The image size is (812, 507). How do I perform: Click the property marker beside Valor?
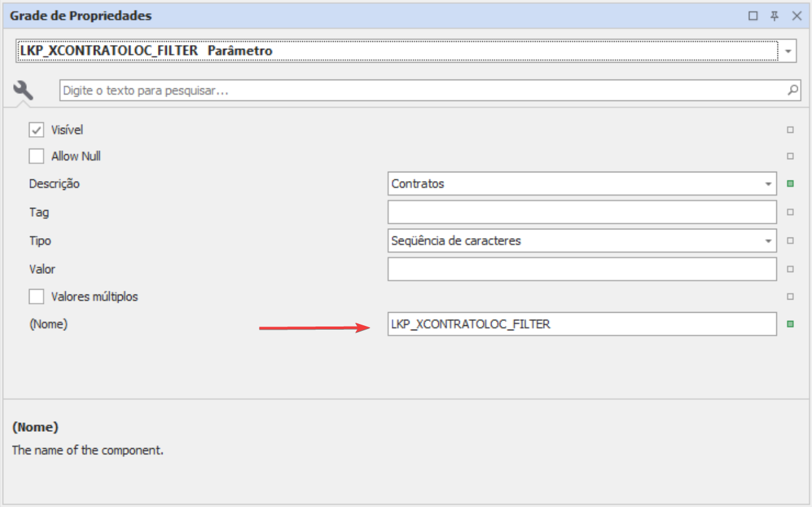click(x=790, y=269)
